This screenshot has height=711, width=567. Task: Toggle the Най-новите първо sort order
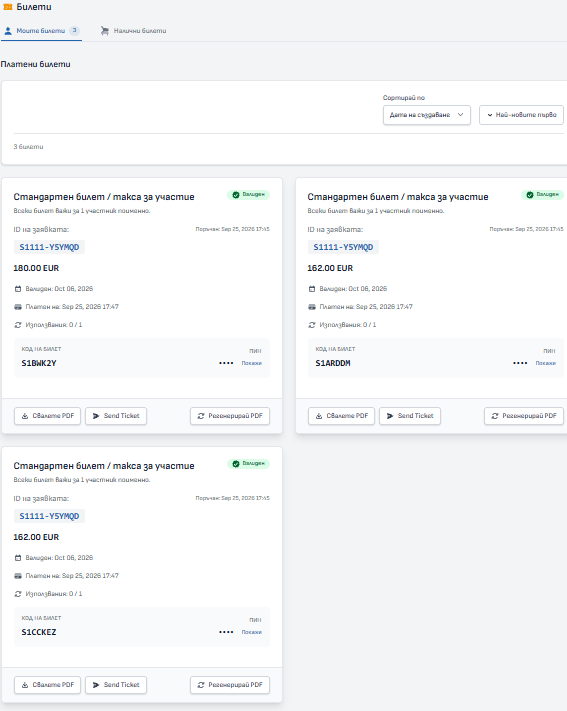521,115
